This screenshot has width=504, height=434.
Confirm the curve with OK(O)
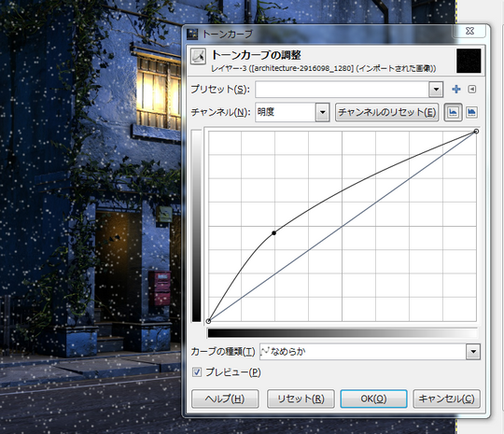373,399
